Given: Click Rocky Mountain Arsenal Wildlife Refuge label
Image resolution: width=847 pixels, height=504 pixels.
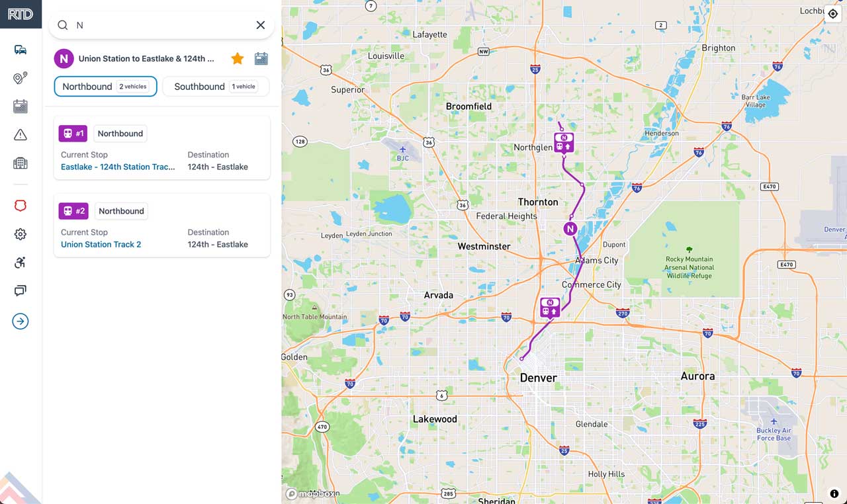Looking at the screenshot, I should pyautogui.click(x=689, y=267).
